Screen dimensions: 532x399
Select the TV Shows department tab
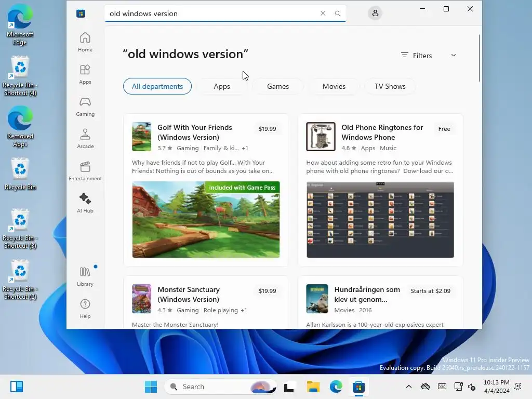coord(390,86)
